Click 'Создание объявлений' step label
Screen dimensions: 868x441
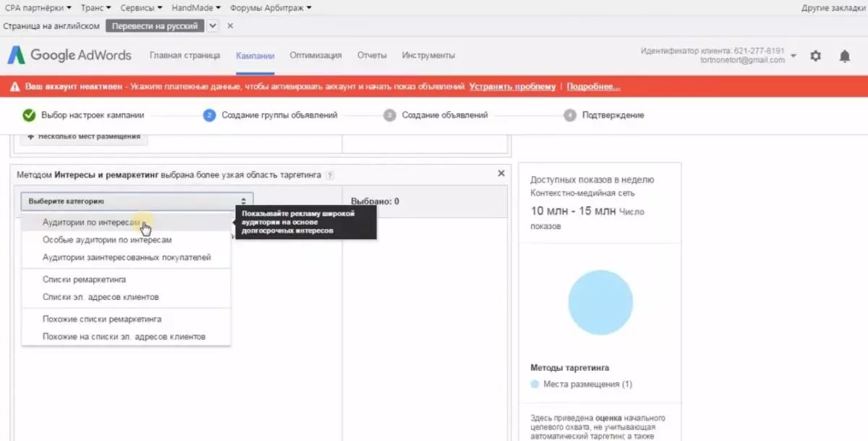click(x=445, y=114)
